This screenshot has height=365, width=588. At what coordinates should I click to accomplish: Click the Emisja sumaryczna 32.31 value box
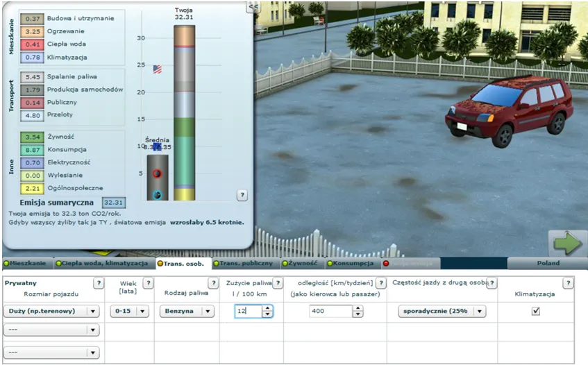114,203
